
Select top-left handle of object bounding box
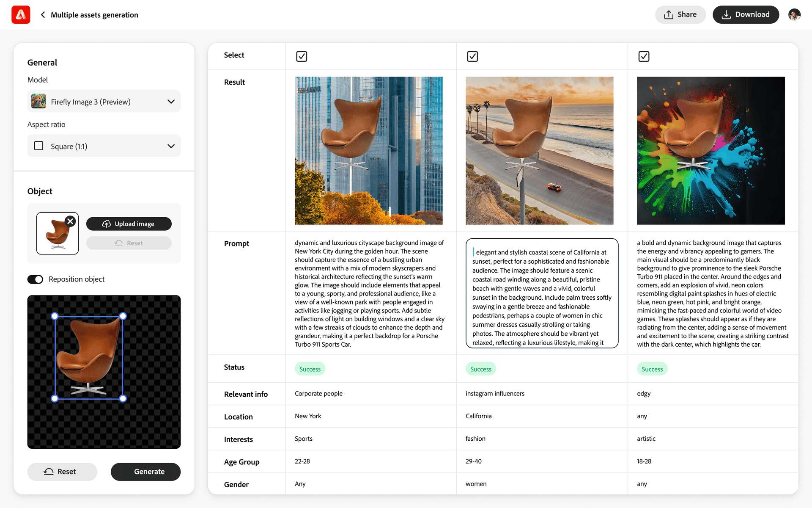pyautogui.click(x=55, y=316)
